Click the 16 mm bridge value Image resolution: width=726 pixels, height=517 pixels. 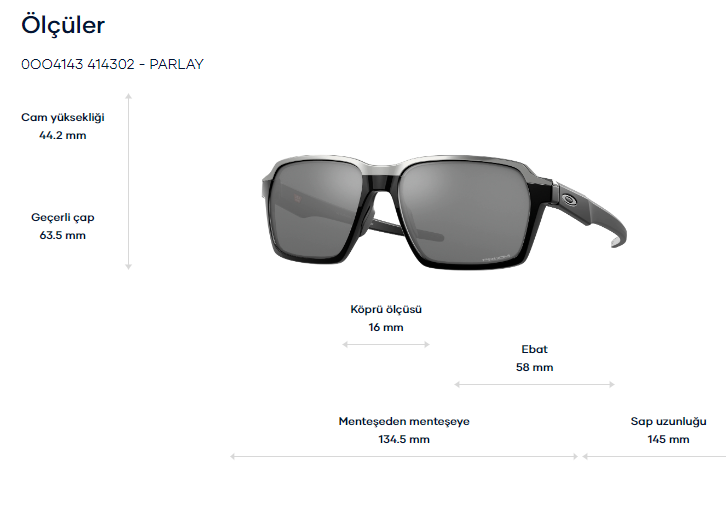(386, 327)
